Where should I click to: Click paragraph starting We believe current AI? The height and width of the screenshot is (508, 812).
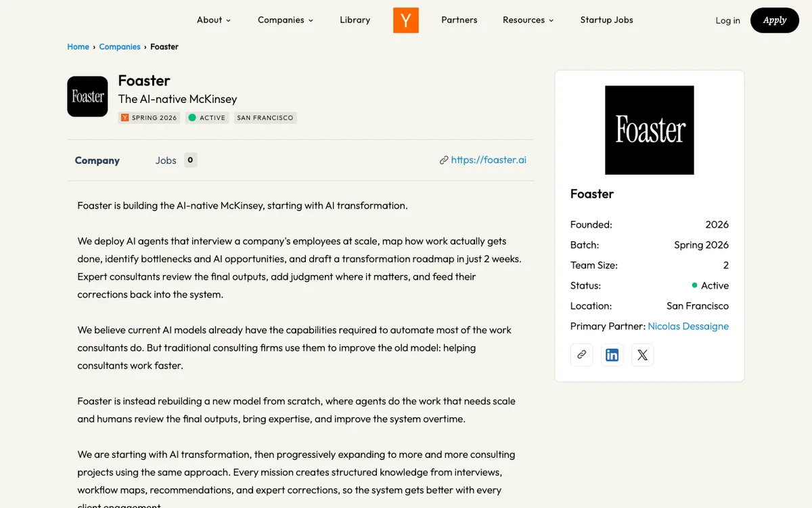coord(294,347)
